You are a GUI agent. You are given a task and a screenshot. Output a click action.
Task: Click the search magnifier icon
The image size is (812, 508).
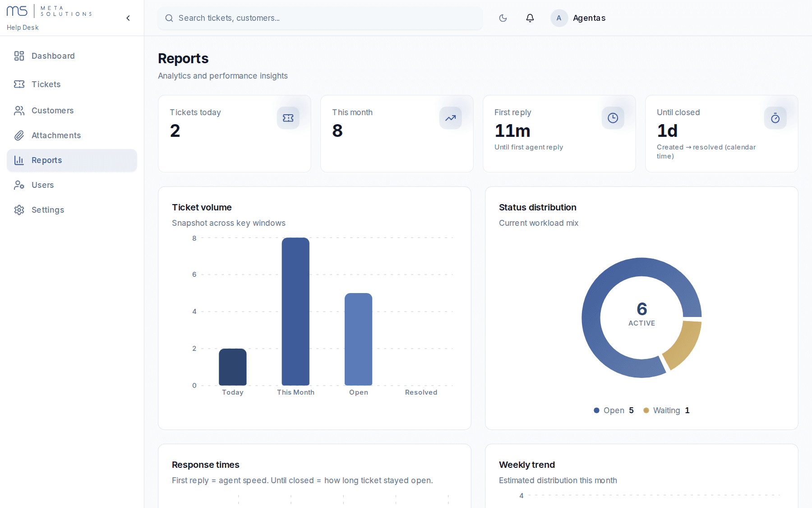tap(169, 18)
